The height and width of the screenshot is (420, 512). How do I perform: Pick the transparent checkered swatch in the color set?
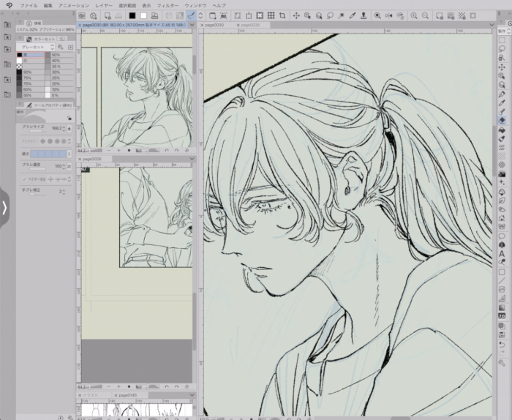(19, 67)
